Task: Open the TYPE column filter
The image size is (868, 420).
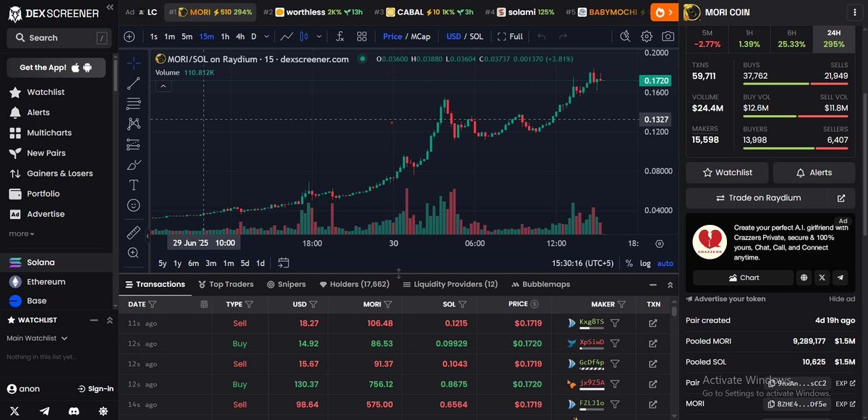Action: click(x=250, y=304)
